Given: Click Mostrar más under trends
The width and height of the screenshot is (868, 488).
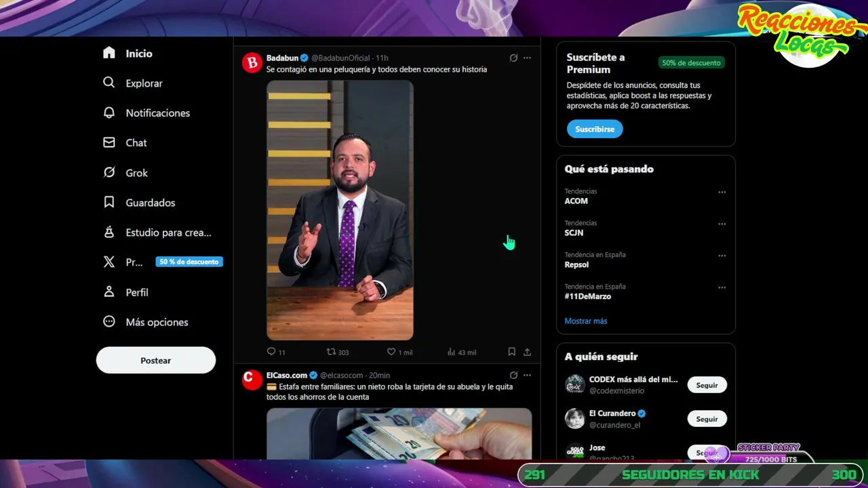Looking at the screenshot, I should 586,321.
